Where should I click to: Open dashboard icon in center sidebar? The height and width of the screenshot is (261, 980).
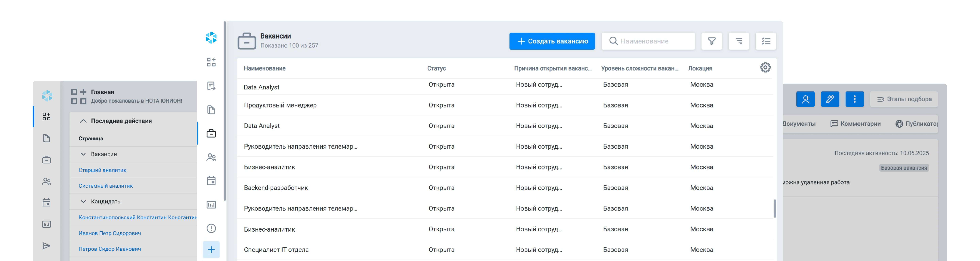(211, 62)
